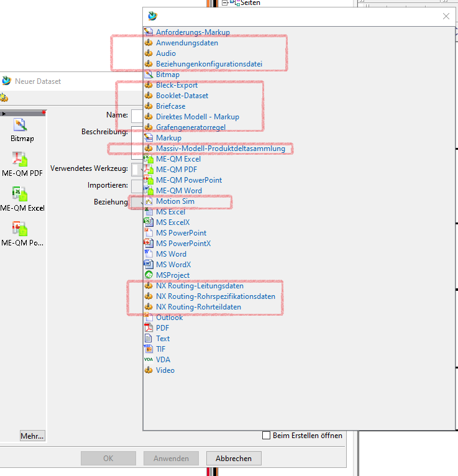Choose Bitmap in the dataset type list

click(x=168, y=75)
